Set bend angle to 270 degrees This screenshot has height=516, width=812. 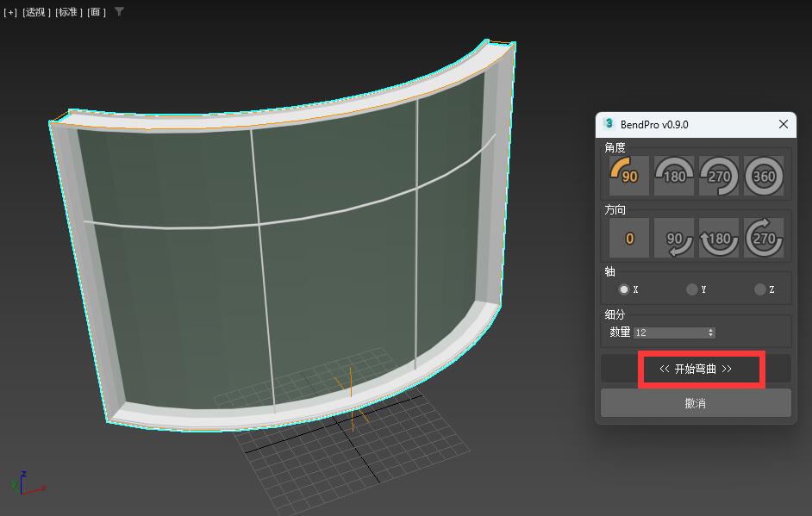coord(719,176)
